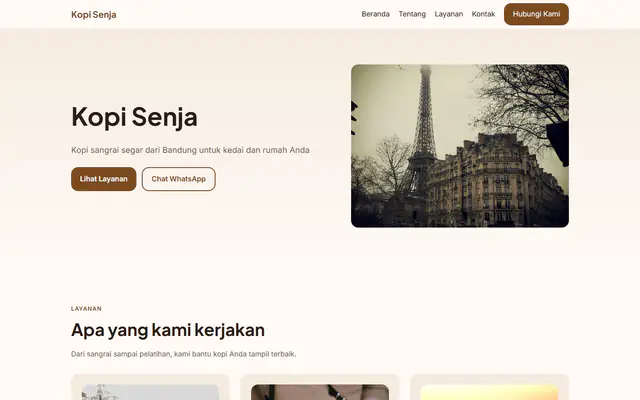Click the Lihat Layanan button
The height and width of the screenshot is (400, 640).
(x=104, y=179)
